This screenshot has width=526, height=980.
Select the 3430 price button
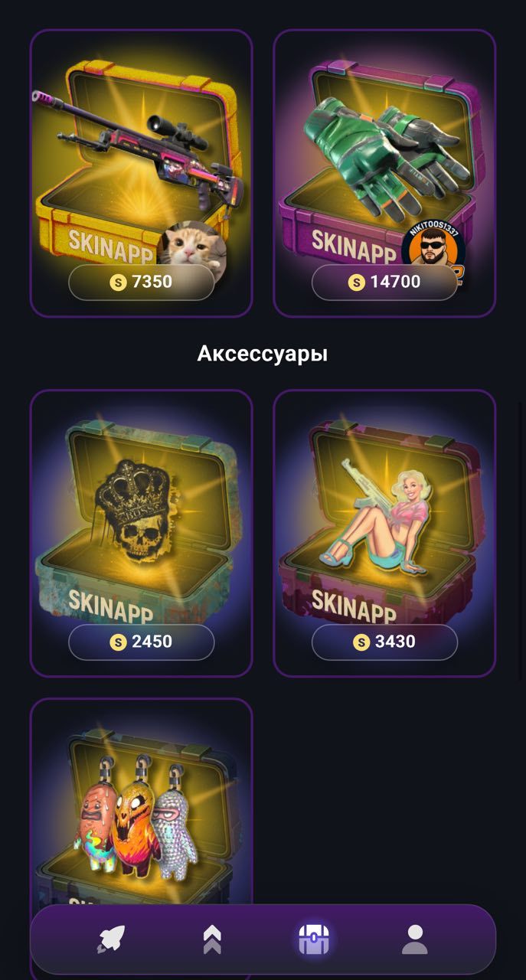(x=384, y=642)
